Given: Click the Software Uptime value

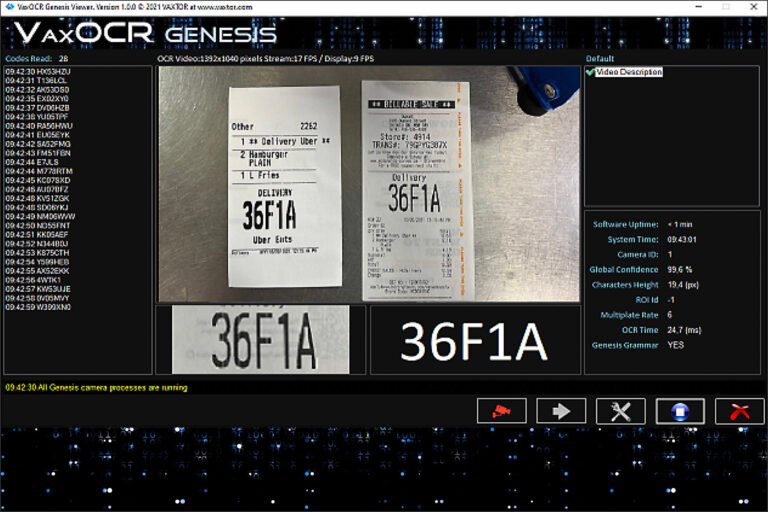Looking at the screenshot, I should pyautogui.click(x=680, y=224).
